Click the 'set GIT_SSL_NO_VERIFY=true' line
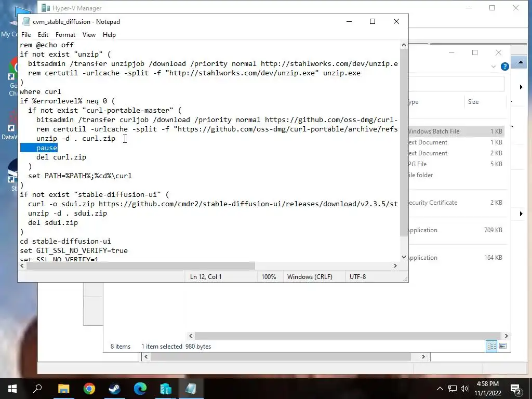This screenshot has height=399, width=532. (74, 251)
